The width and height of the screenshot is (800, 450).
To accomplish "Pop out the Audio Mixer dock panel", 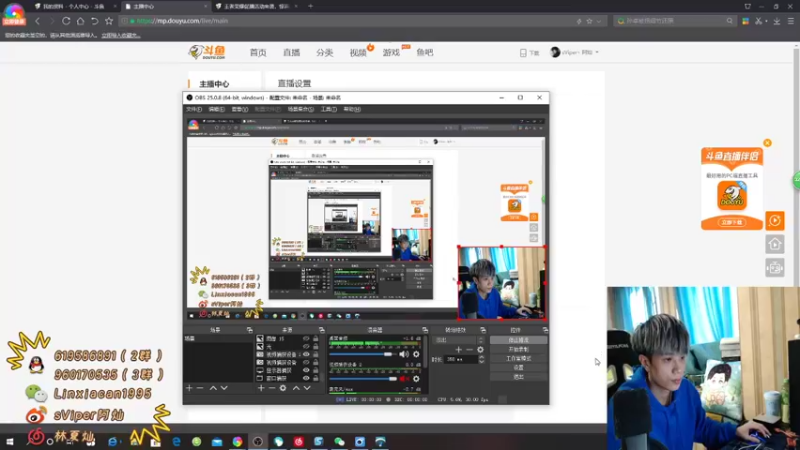I will tap(424, 330).
